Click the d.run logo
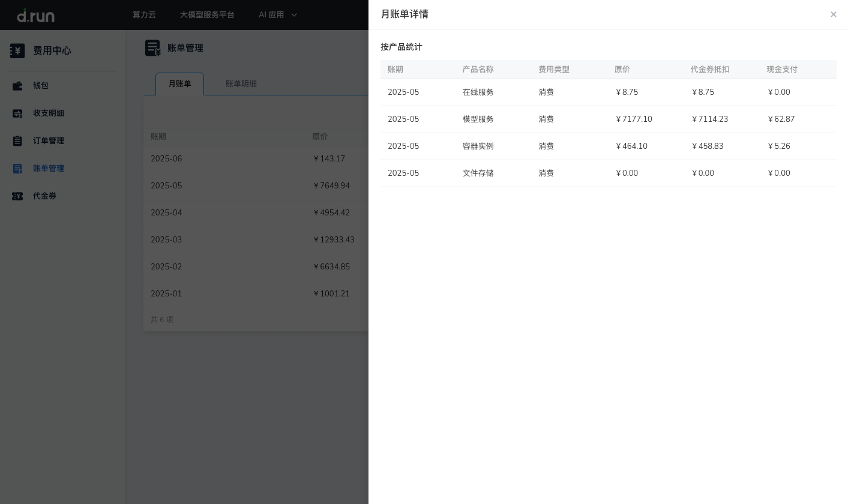This screenshot has width=848, height=504. tap(36, 15)
